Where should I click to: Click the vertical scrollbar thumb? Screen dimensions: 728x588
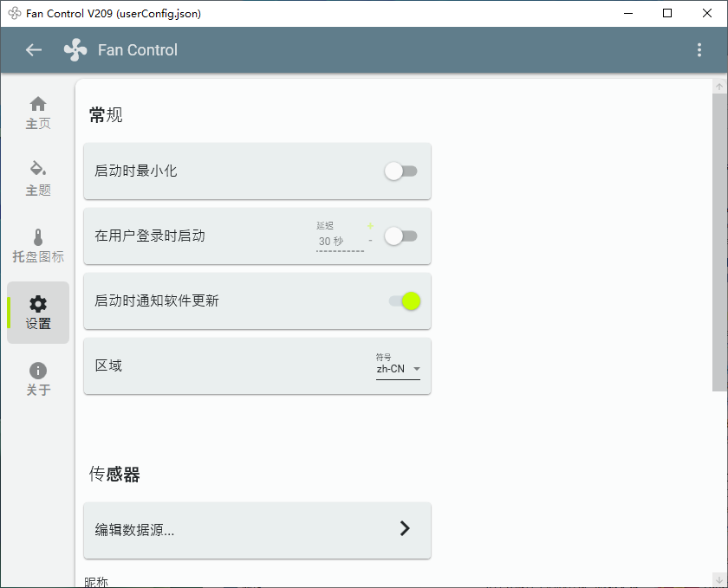[x=718, y=242]
